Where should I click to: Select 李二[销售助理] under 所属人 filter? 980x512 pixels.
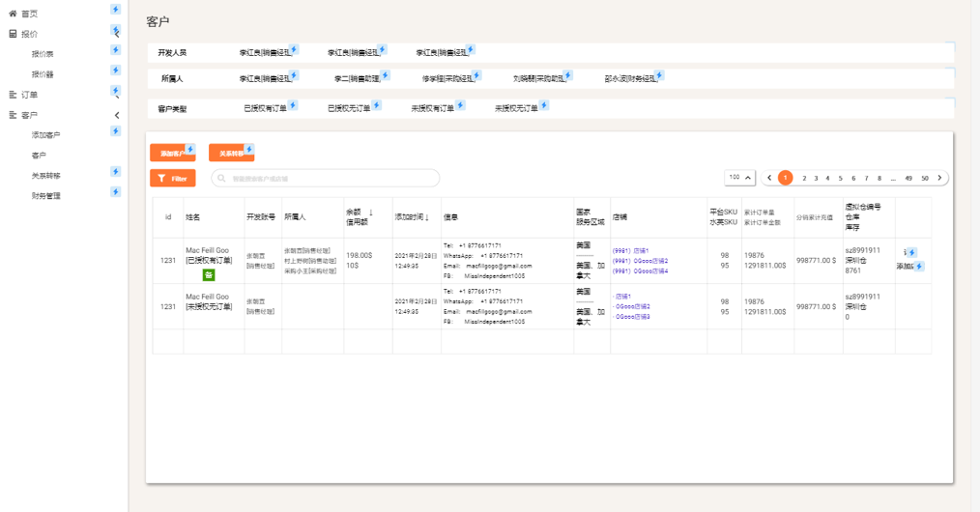tap(356, 78)
